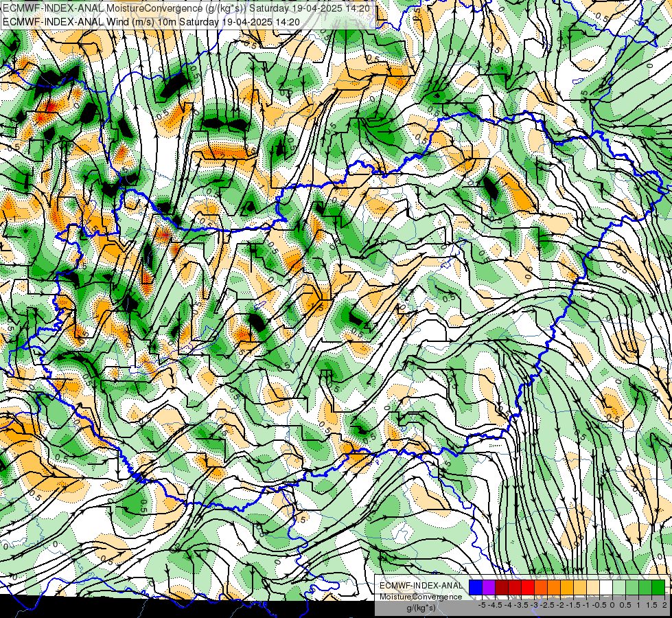
Task: Click the MoistureConvergence title line at top
Action: pyautogui.click(x=188, y=8)
